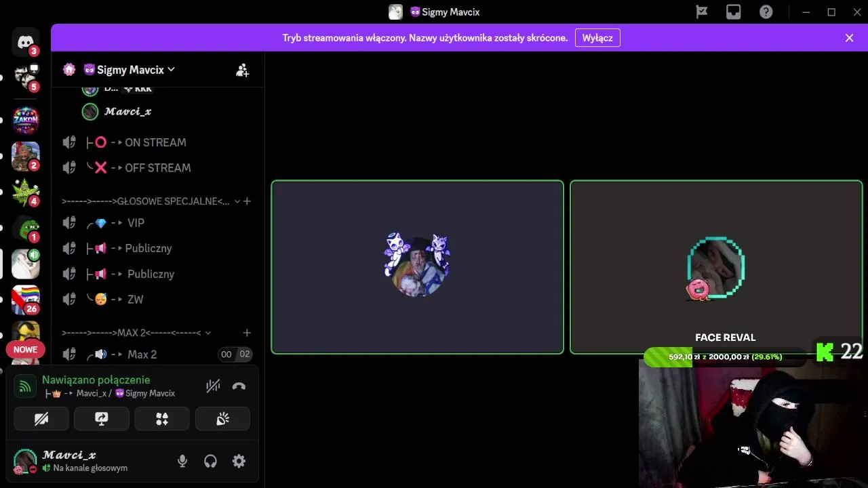Open the server icon with 2 badge

coord(26,157)
